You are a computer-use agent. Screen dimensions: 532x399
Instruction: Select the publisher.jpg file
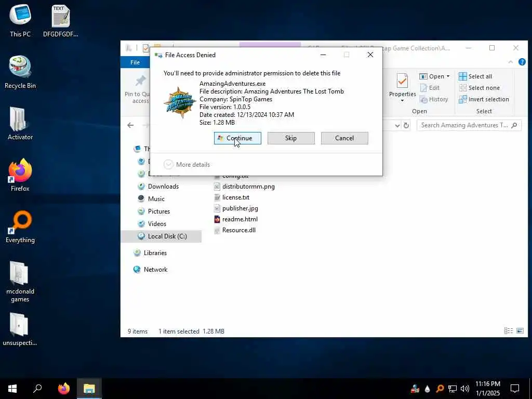coord(236,208)
